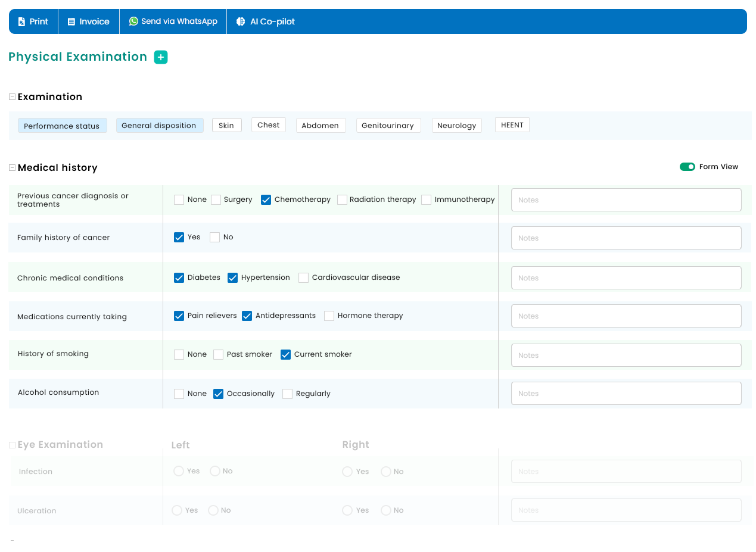Check the Regularly alcohol checkbox
Viewport: 756px width, 552px height.
tap(287, 394)
